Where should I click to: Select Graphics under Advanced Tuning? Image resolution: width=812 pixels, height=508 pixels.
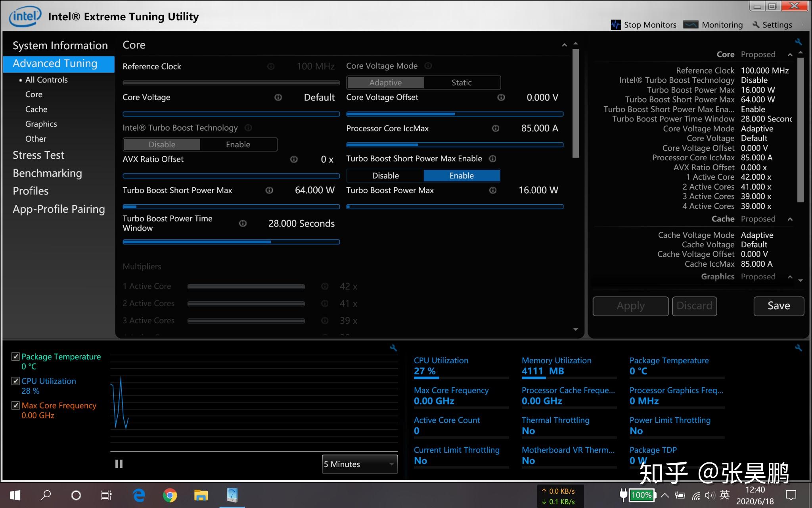tap(41, 124)
